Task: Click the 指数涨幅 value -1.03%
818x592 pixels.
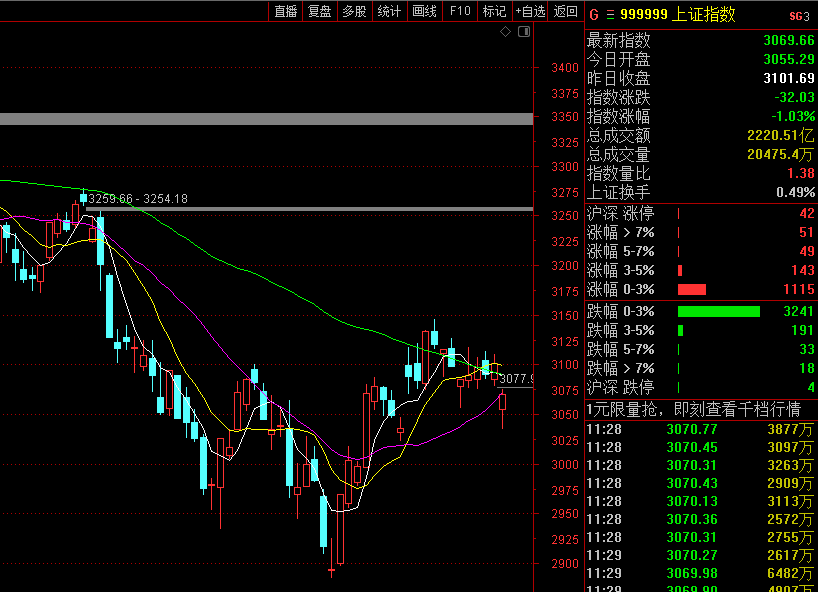Action: point(793,116)
